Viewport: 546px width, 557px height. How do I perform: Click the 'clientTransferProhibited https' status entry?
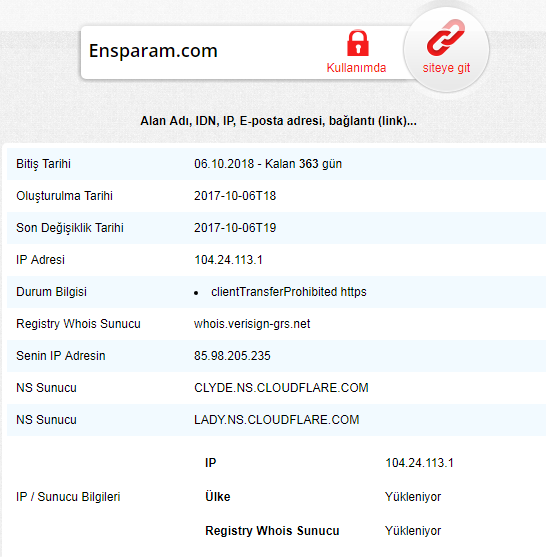[x=288, y=292]
